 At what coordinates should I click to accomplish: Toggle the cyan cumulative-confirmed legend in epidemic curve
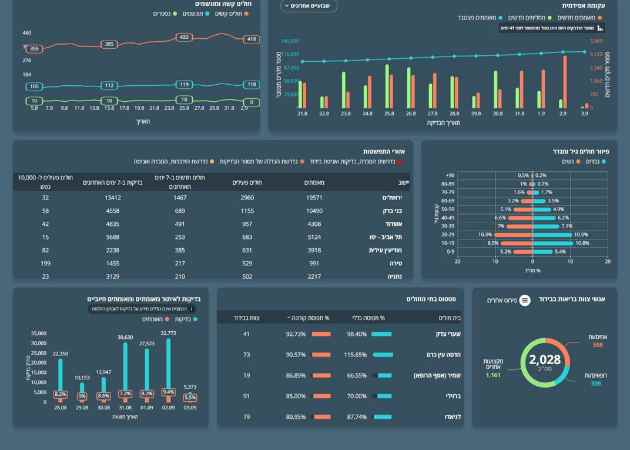click(x=480, y=18)
